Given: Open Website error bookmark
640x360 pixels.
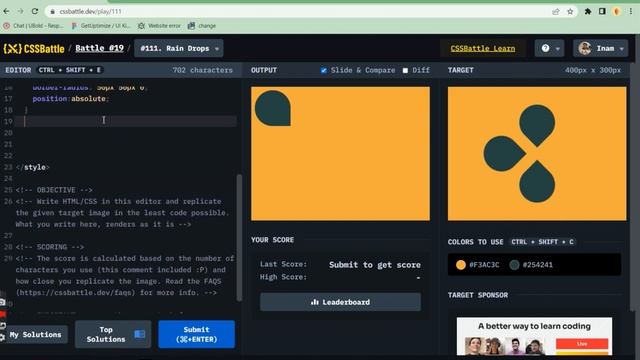Looking at the screenshot, I should (159, 26).
